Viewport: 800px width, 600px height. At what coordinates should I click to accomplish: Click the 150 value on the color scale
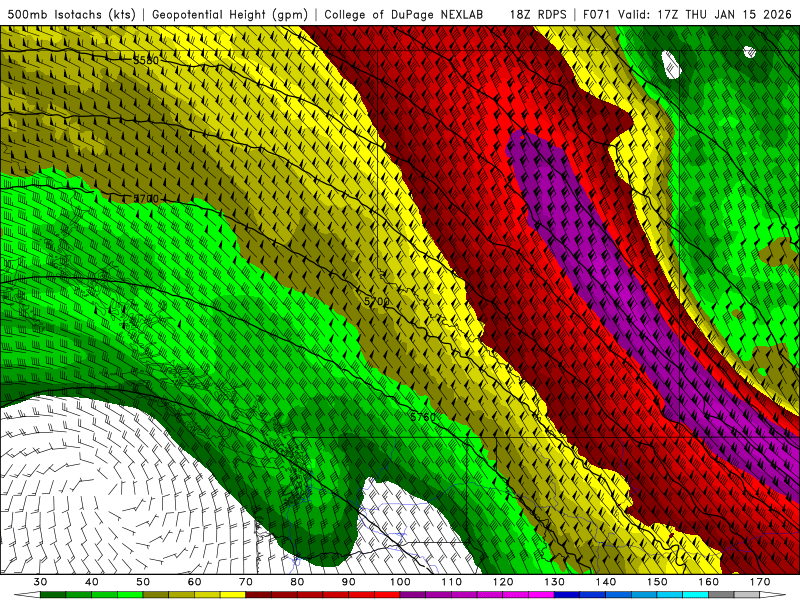[658, 582]
